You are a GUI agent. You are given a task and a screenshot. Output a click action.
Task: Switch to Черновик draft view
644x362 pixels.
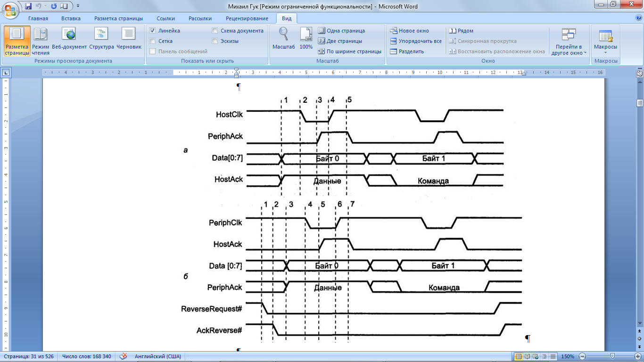[x=129, y=39]
